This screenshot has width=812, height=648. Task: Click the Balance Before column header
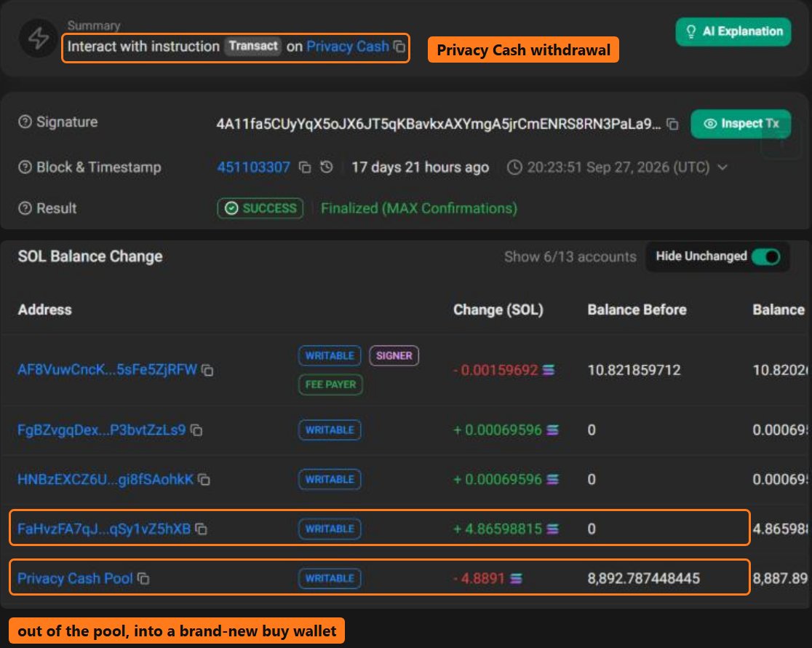[x=637, y=309]
